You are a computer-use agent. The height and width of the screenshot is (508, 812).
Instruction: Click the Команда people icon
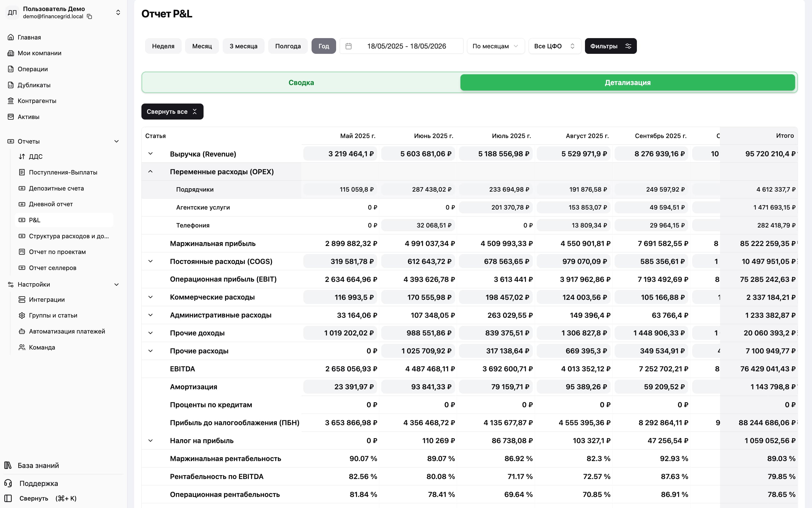(x=22, y=347)
